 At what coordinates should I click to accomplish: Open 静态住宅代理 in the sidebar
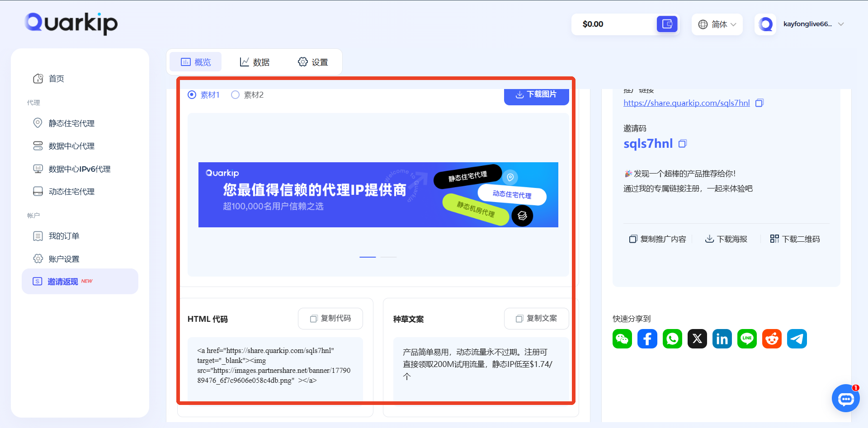[x=80, y=123]
